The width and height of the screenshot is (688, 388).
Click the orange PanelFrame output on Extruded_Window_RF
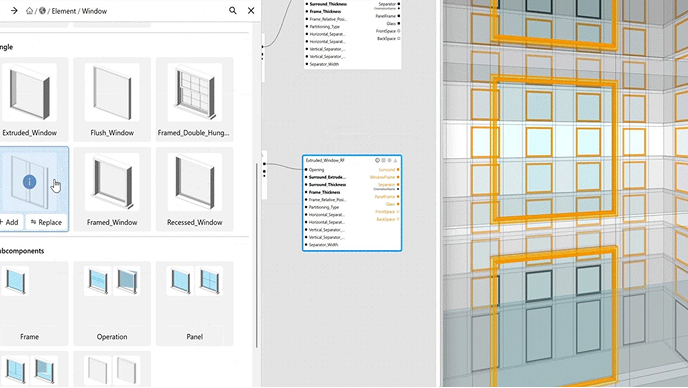387,197
